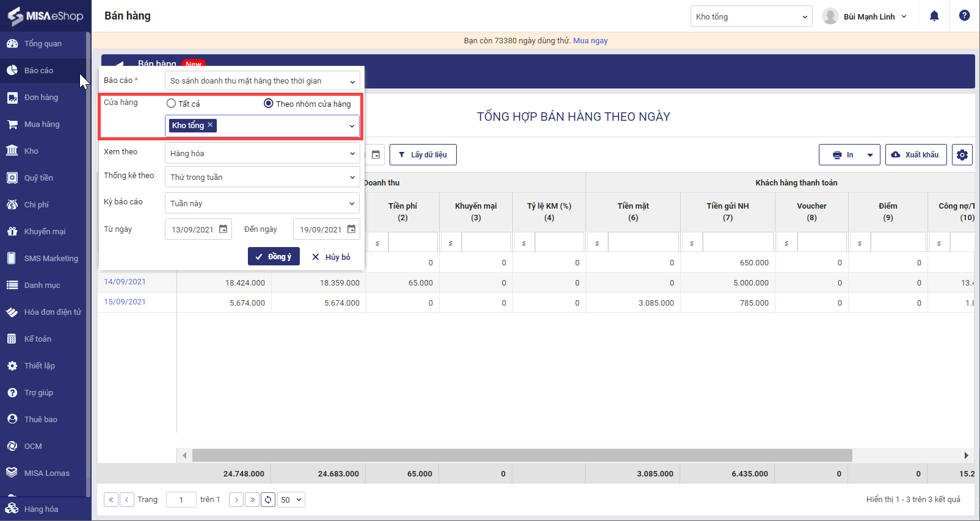Open the calendar icon for Từ ngày
Screen dimensions: 980x521
(x=223, y=229)
